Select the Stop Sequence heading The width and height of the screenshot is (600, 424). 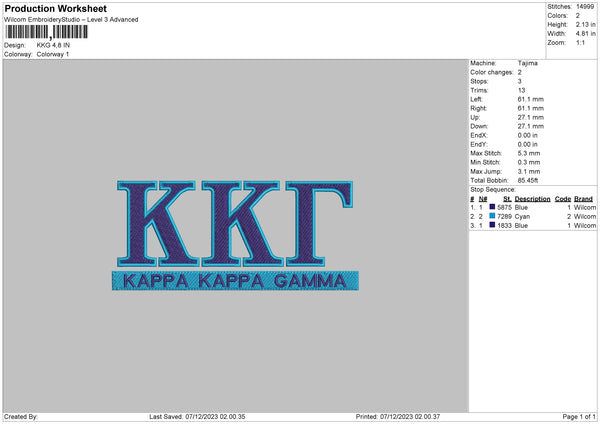492,187
